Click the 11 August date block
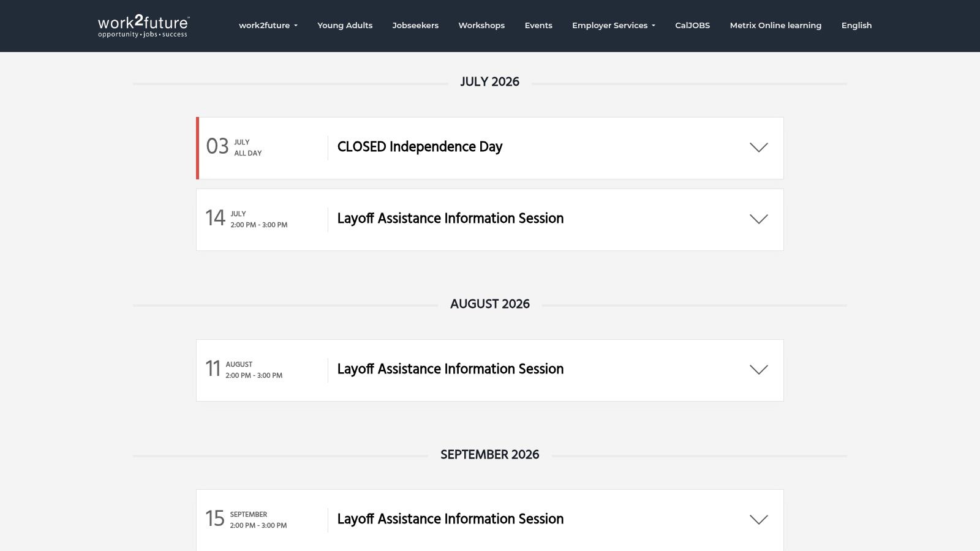Viewport: 980px width, 551px height. (x=244, y=369)
